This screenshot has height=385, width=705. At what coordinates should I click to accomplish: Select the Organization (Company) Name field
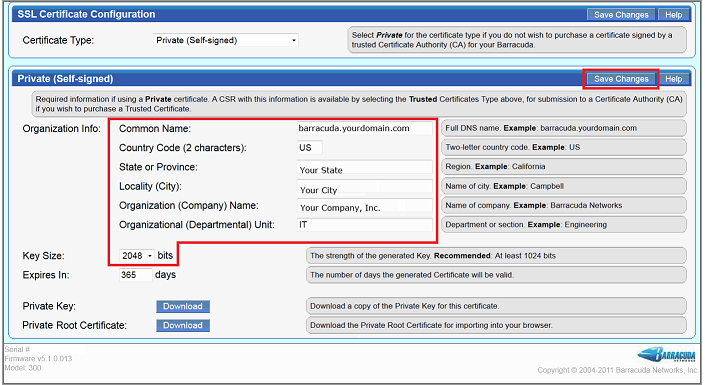[x=365, y=206]
